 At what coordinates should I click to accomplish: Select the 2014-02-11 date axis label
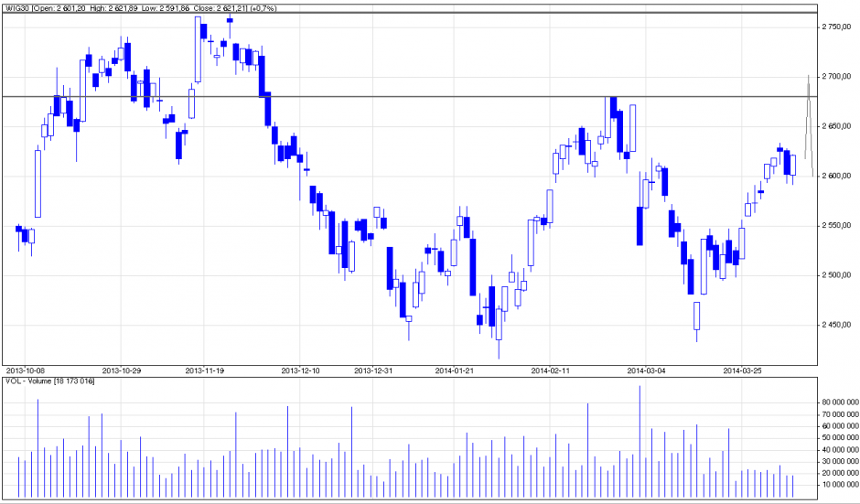pyautogui.click(x=550, y=370)
